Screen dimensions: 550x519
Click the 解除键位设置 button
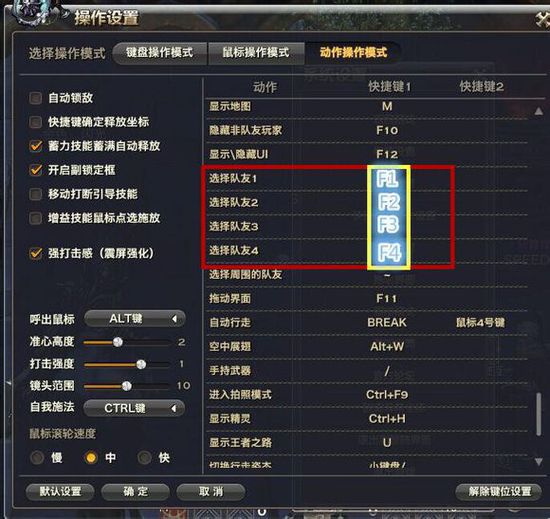498,492
